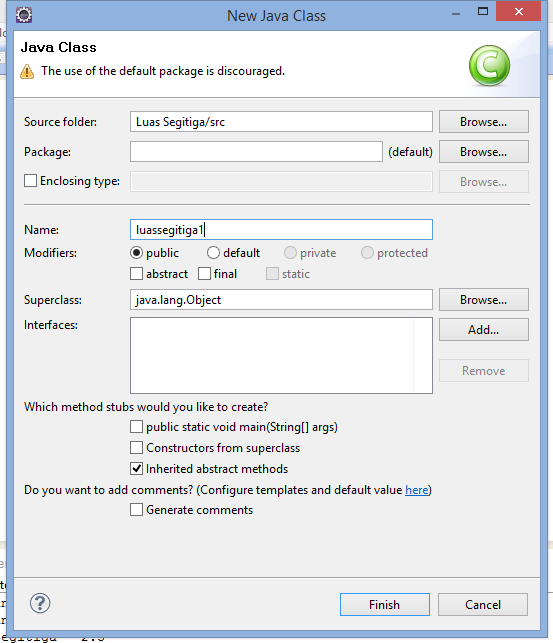Enable Constructors from superclass checkbox
Viewport: 553px width, 643px height.
pos(137,447)
